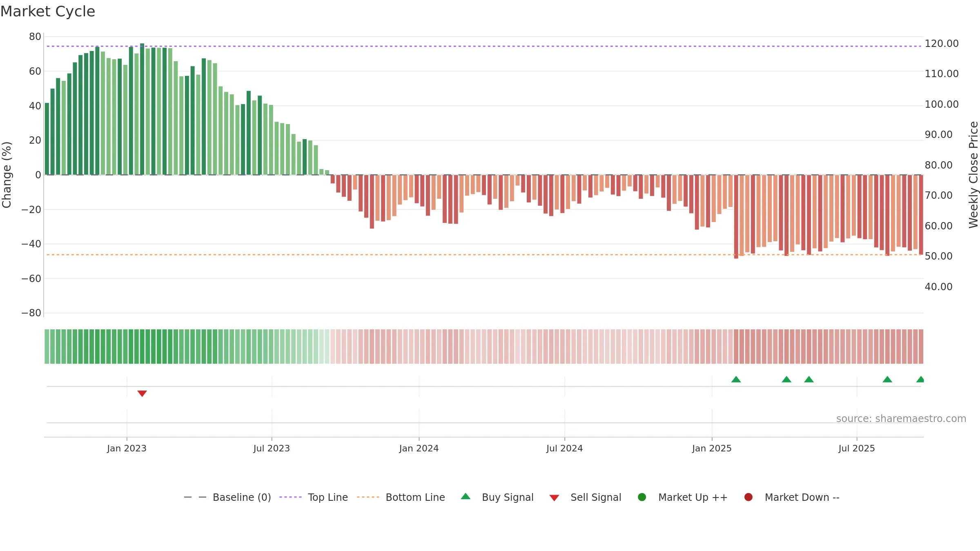
Task: Click the Weekly Close Price axis title
Action: click(x=973, y=175)
